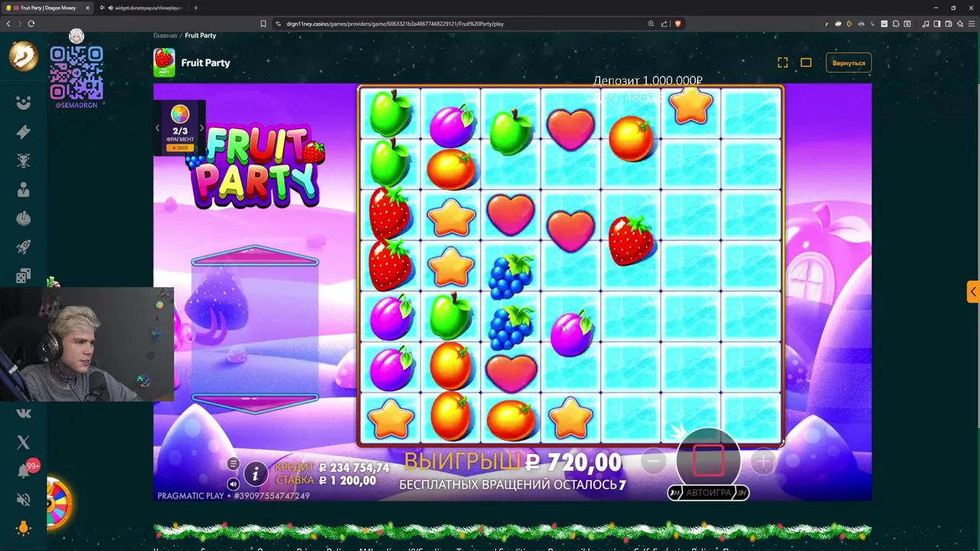The height and width of the screenshot is (551, 980).
Task: Click the Dragon Money logo in sidebar
Action: pos(23,56)
